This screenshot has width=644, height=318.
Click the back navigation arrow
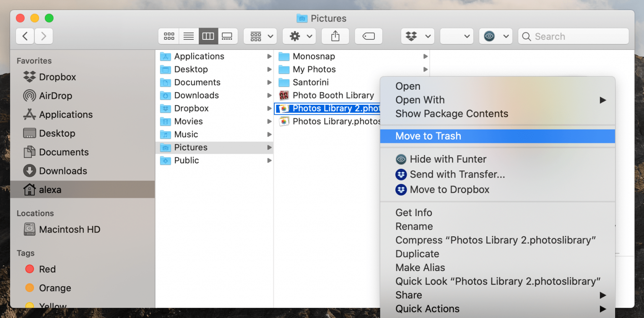24,36
